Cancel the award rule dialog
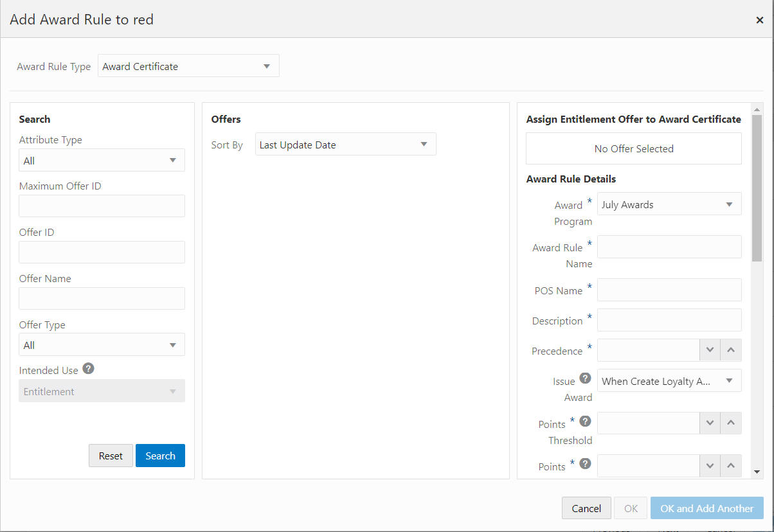Screen dimensions: 774x532 point(586,508)
